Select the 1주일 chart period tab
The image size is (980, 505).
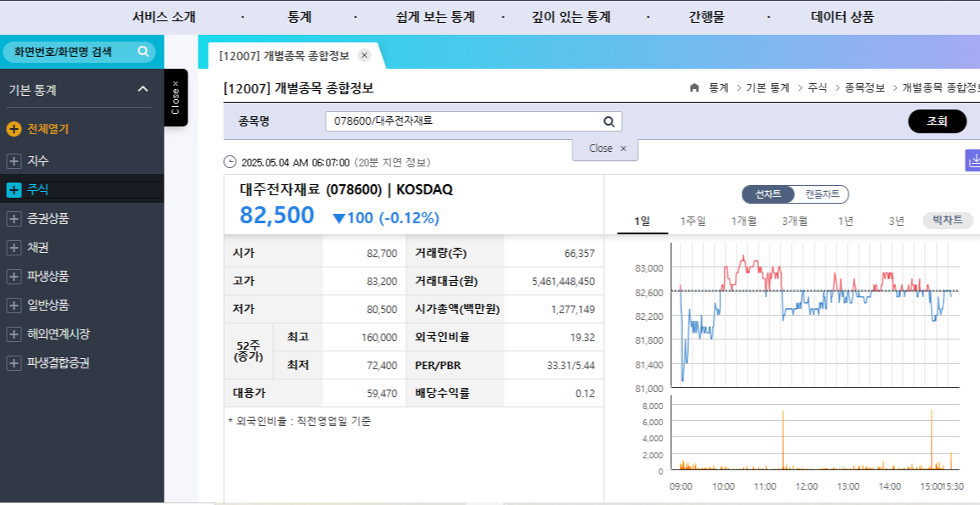[692, 221]
